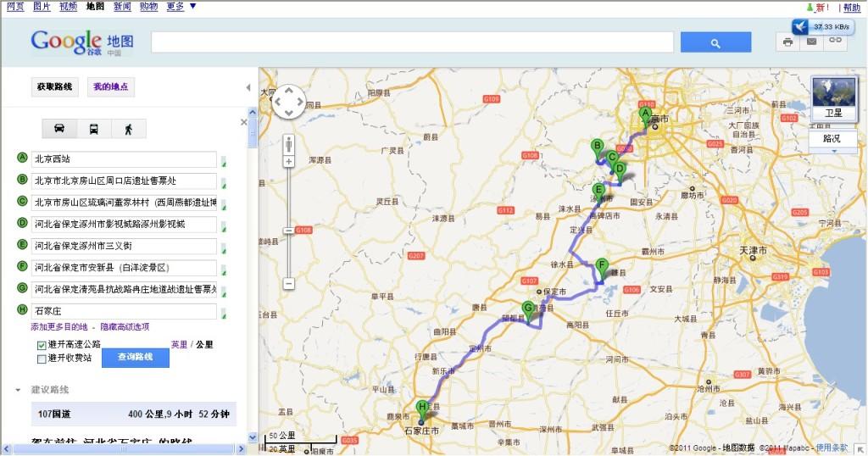
Task: Click the 查询路线 button
Action: coord(135,358)
